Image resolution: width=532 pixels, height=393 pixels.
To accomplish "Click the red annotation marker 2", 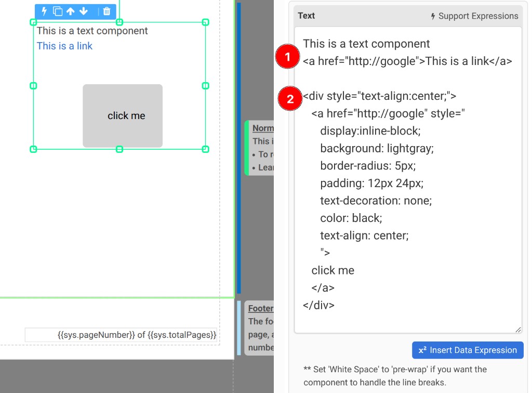I will [290, 99].
